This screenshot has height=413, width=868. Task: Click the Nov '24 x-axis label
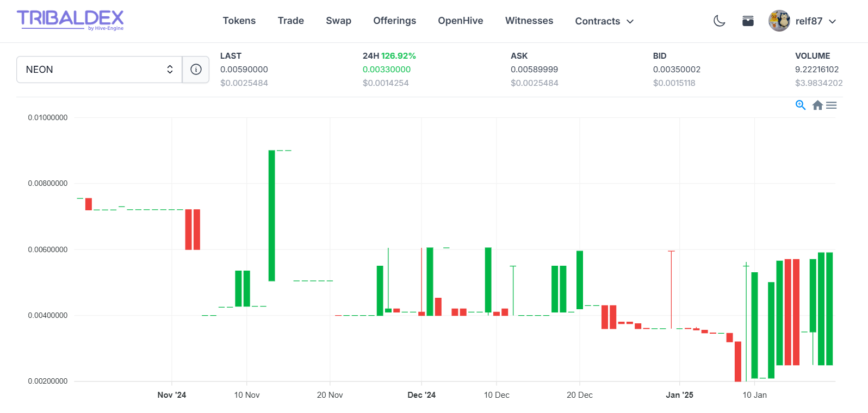point(172,395)
